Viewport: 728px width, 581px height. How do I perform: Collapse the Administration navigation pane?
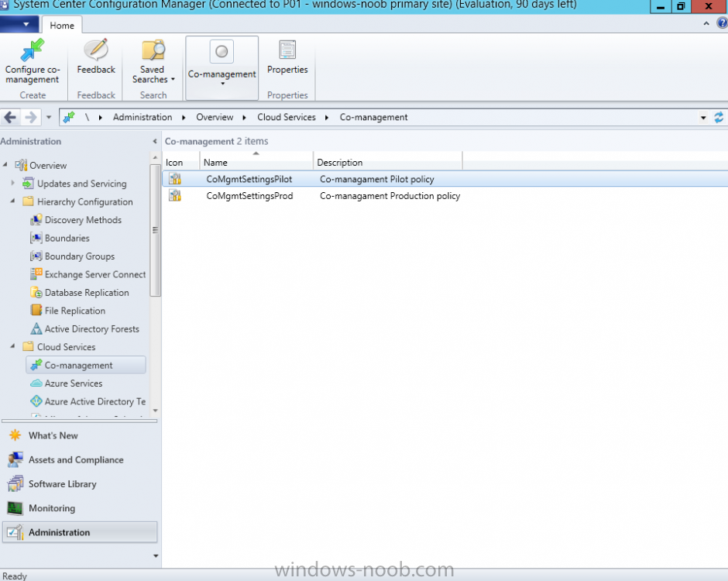(x=155, y=141)
